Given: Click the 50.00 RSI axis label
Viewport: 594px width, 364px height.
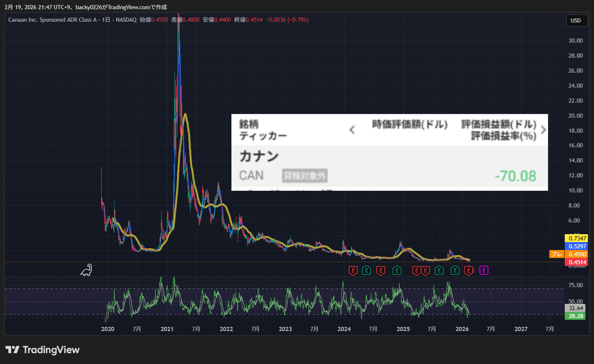Looking at the screenshot, I should coord(576,301).
